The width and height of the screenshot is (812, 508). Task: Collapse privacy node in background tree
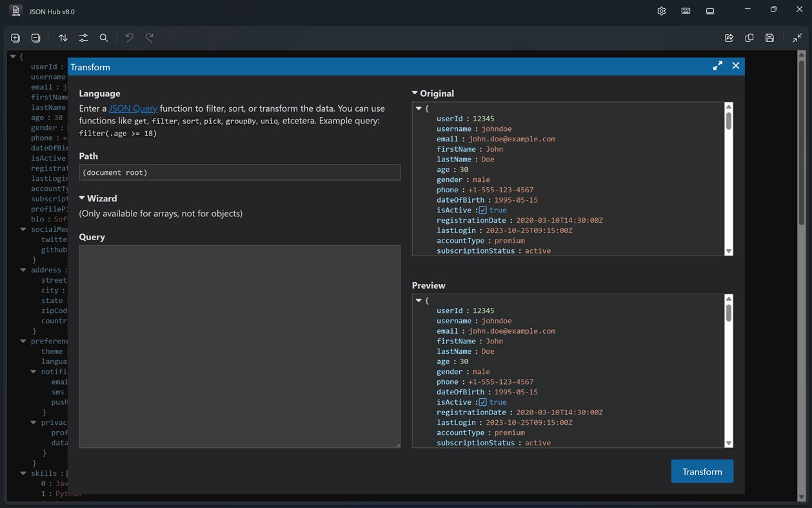34,422
